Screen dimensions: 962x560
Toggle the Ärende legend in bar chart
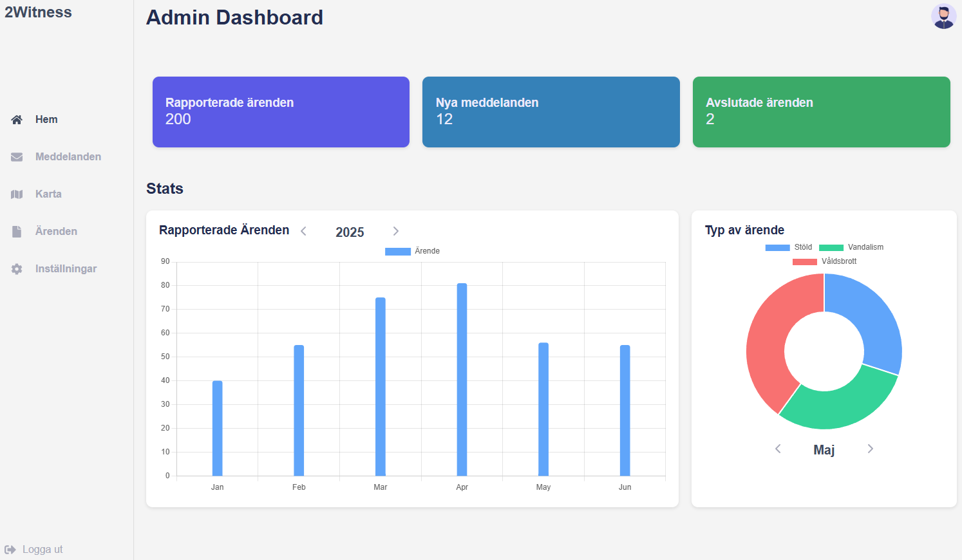tap(412, 251)
